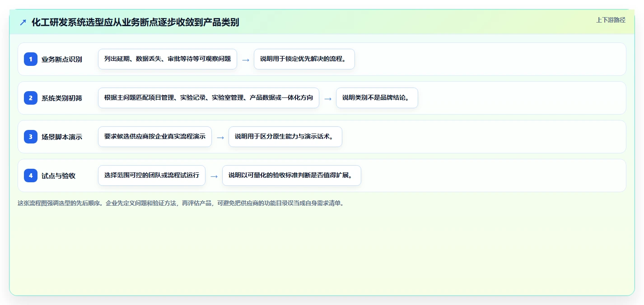Click the box starting with 根据主问题匹配项目管理

209,98
